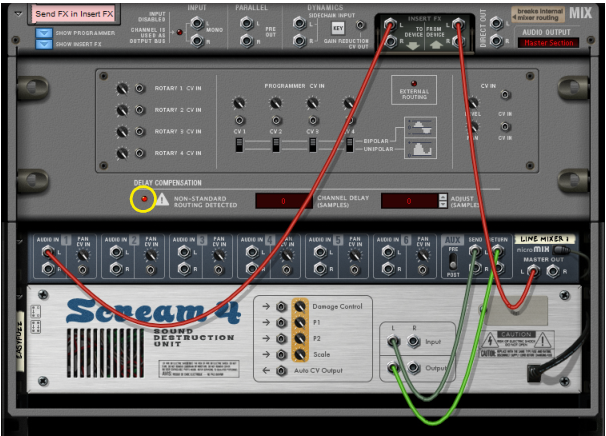Screen dimensions: 606x436
Task: Click the Send FX in Insert FX name label
Action: point(72,14)
